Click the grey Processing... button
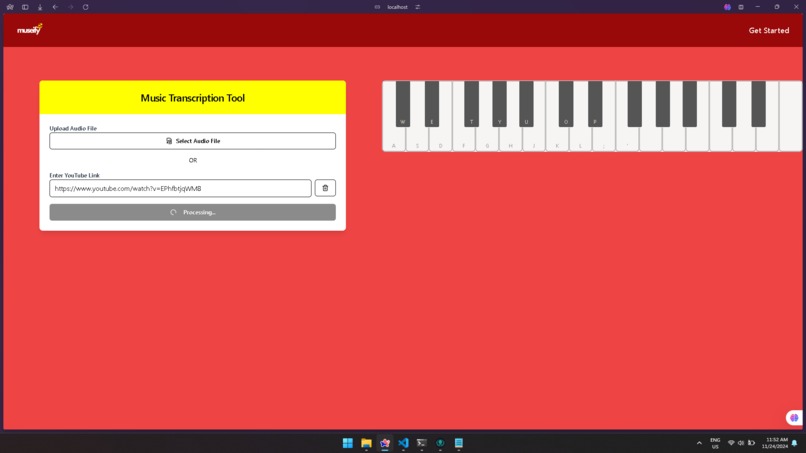 point(192,212)
